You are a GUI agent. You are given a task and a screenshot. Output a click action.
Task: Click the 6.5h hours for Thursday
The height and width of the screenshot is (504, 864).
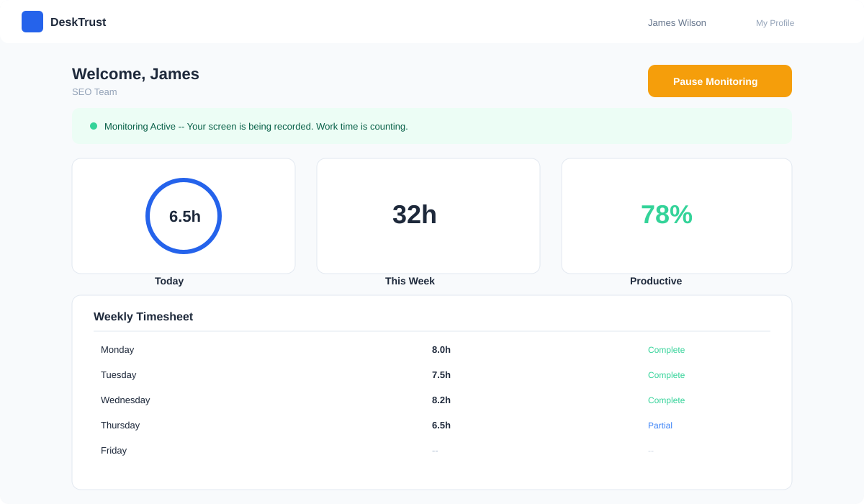point(441,426)
